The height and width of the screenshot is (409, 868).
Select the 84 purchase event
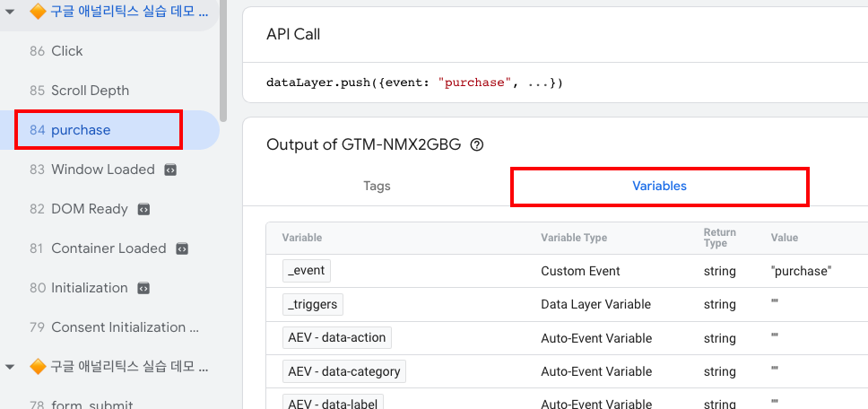(x=81, y=130)
